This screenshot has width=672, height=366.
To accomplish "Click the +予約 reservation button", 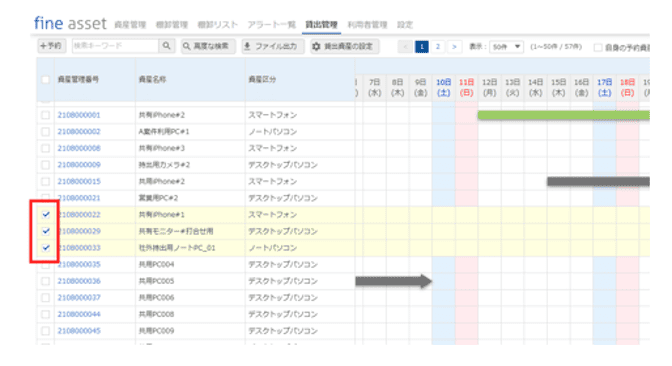I will coord(51,46).
